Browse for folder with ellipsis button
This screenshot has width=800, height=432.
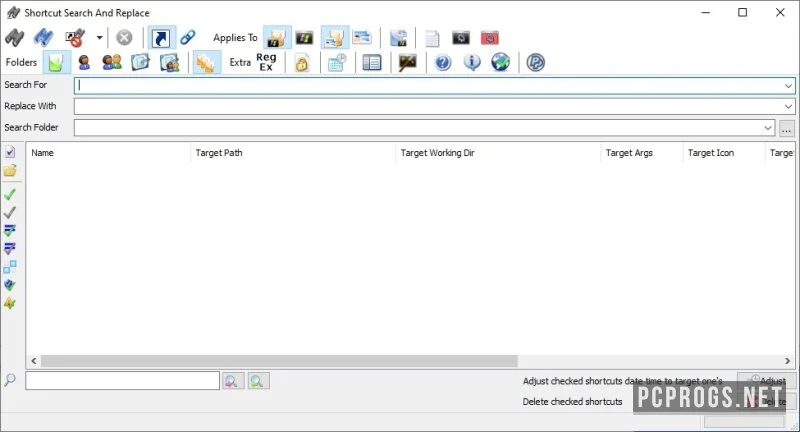click(x=787, y=129)
